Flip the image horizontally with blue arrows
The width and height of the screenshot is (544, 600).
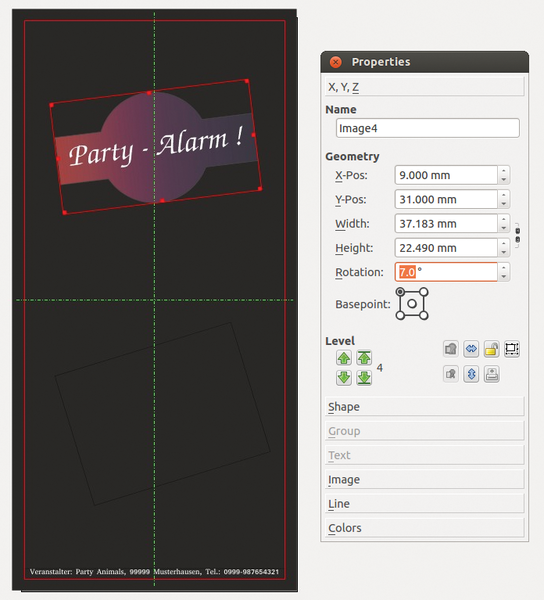pyautogui.click(x=471, y=349)
